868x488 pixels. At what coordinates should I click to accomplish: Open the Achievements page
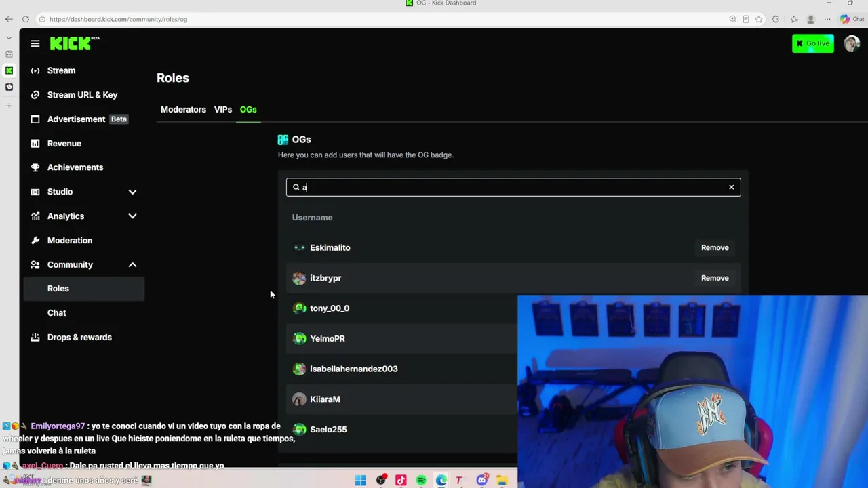tap(75, 167)
